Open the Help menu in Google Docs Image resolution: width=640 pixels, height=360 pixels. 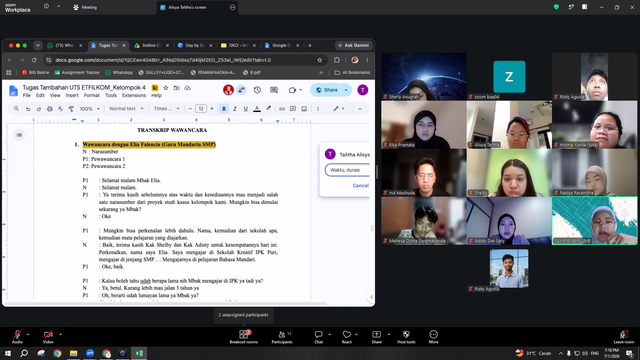(x=156, y=95)
